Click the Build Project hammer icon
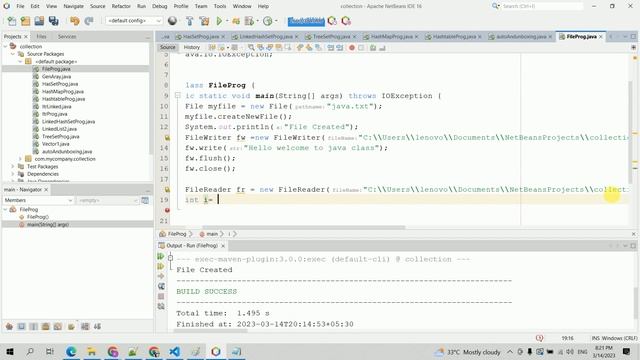The width and height of the screenshot is (640, 360). pyautogui.click(x=189, y=21)
